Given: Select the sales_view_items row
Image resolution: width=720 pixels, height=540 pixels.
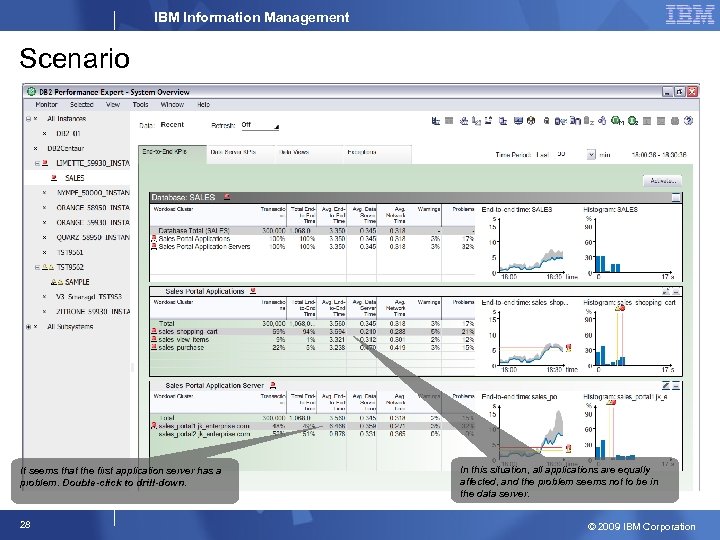Looking at the screenshot, I should click(x=313, y=339).
